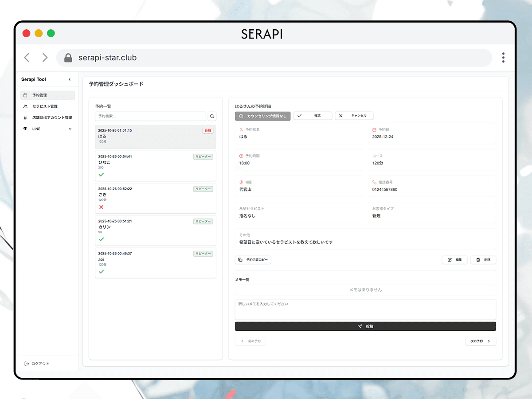Screen dimensions: 532x399
Task: Click the 予約管理ダッシュボード heading
Action: pos(116,84)
